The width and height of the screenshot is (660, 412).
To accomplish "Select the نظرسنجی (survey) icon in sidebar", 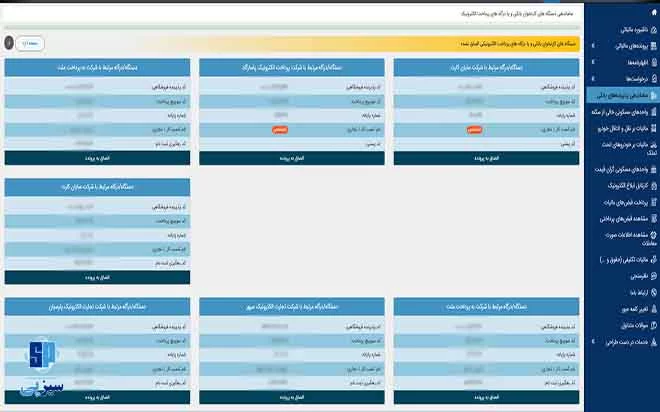I will tap(651, 274).
